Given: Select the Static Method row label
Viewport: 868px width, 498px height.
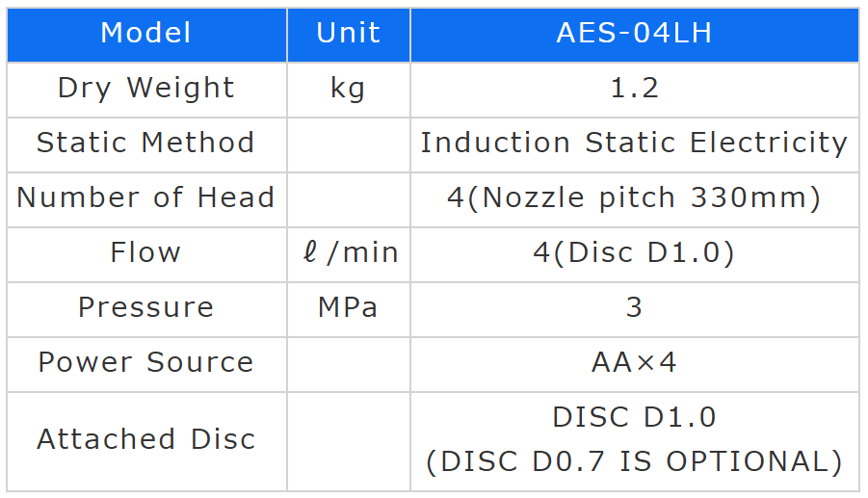Looking at the screenshot, I should coord(146,144).
